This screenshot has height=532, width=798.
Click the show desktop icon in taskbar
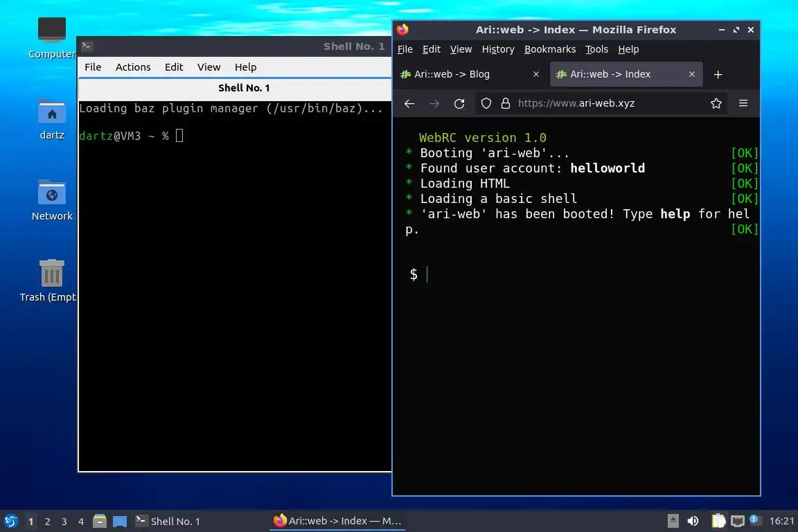click(x=120, y=522)
